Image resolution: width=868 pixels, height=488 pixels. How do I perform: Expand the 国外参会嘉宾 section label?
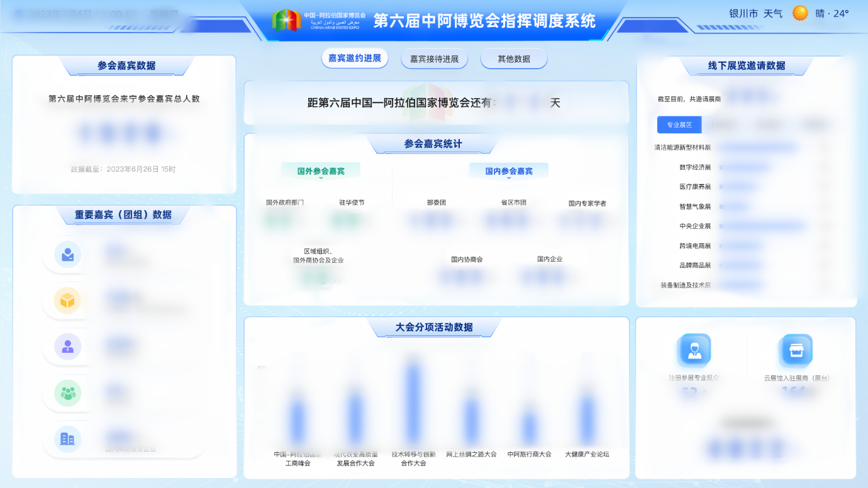pyautogui.click(x=321, y=171)
